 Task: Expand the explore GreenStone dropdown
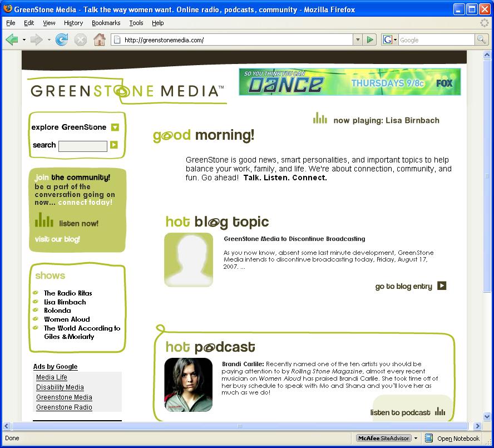115,127
